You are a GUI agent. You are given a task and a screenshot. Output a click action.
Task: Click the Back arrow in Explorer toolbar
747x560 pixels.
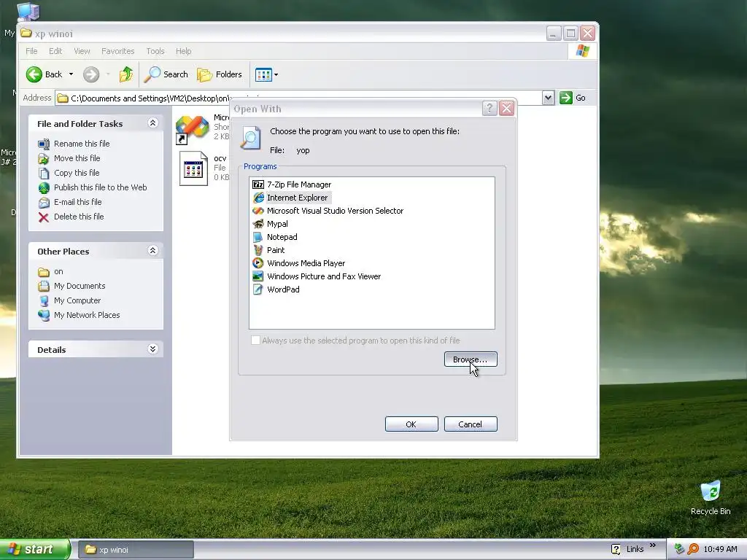tap(44, 74)
